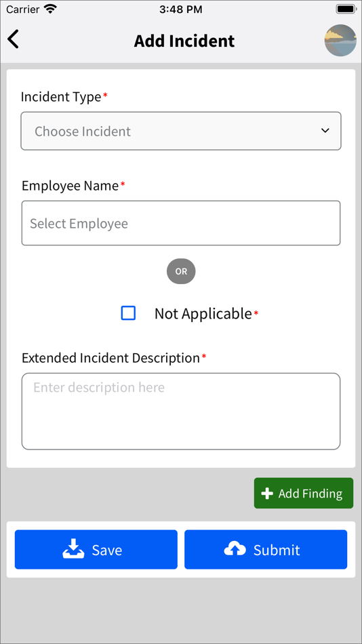Click the OR badge
This screenshot has height=644, width=362.
(181, 271)
